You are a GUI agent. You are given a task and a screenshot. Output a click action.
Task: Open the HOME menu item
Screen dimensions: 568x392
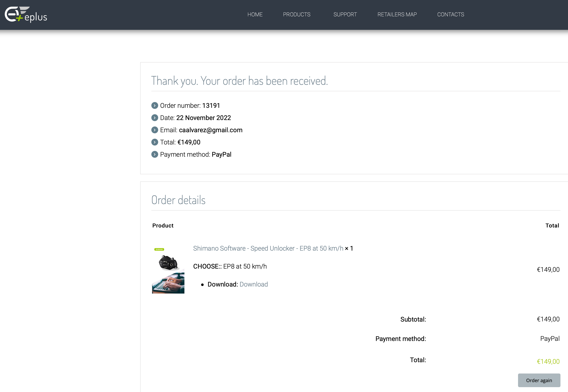(x=255, y=15)
